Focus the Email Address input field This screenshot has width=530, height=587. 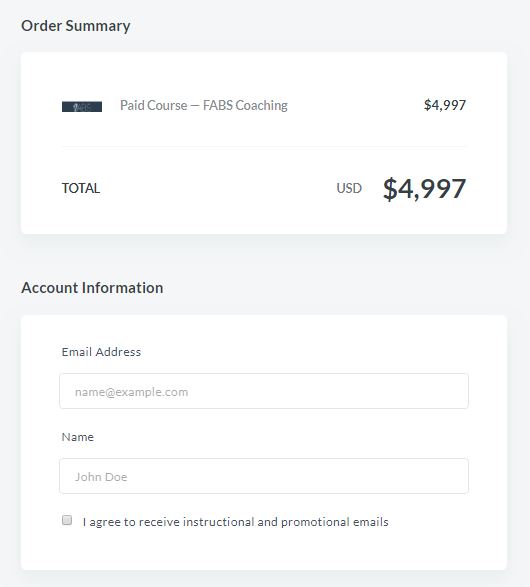tap(264, 391)
